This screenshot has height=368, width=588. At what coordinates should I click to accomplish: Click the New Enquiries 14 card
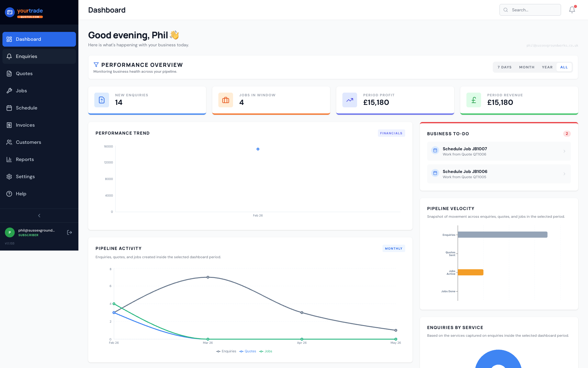tap(147, 100)
